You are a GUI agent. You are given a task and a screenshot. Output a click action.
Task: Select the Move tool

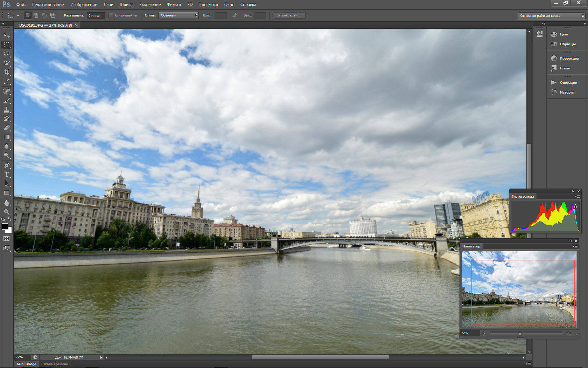click(7, 36)
